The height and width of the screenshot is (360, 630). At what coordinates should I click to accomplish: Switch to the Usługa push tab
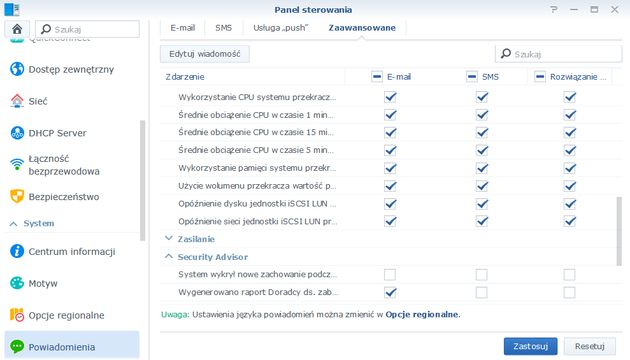point(280,28)
